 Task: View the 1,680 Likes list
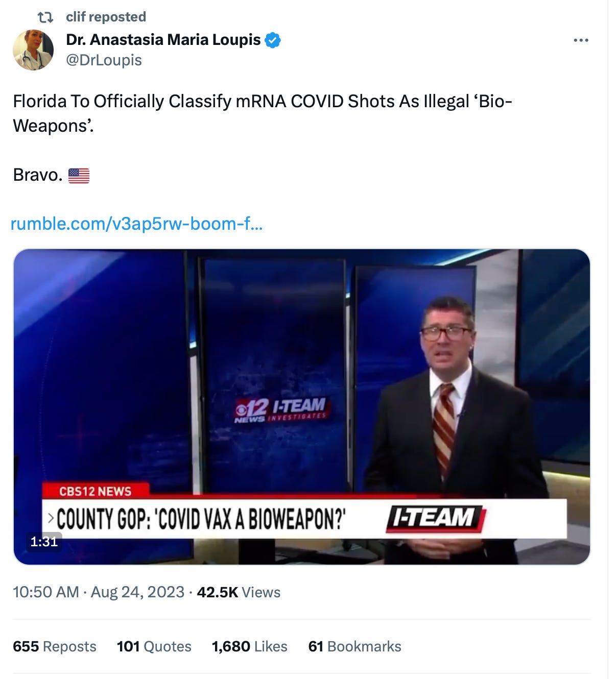[x=250, y=646]
